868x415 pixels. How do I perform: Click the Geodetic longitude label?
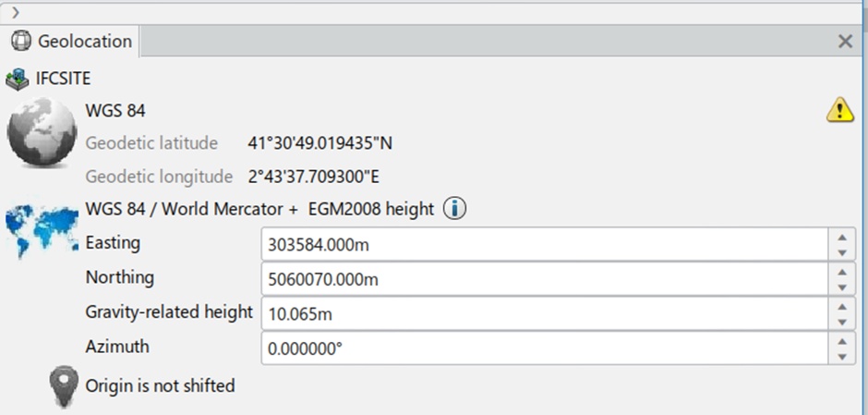[x=159, y=177]
